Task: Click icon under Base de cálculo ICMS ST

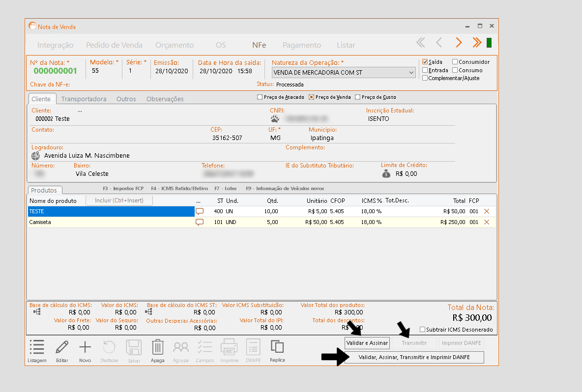Action: [x=148, y=312]
